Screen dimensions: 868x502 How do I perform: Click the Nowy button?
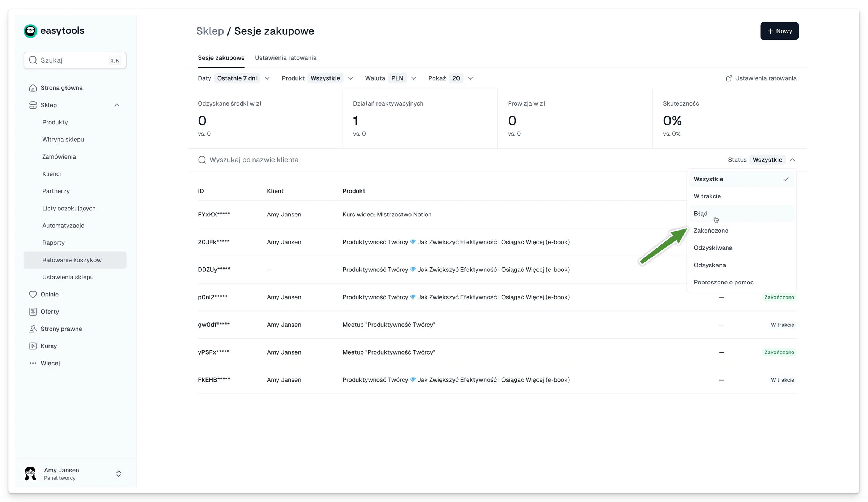[x=779, y=31]
